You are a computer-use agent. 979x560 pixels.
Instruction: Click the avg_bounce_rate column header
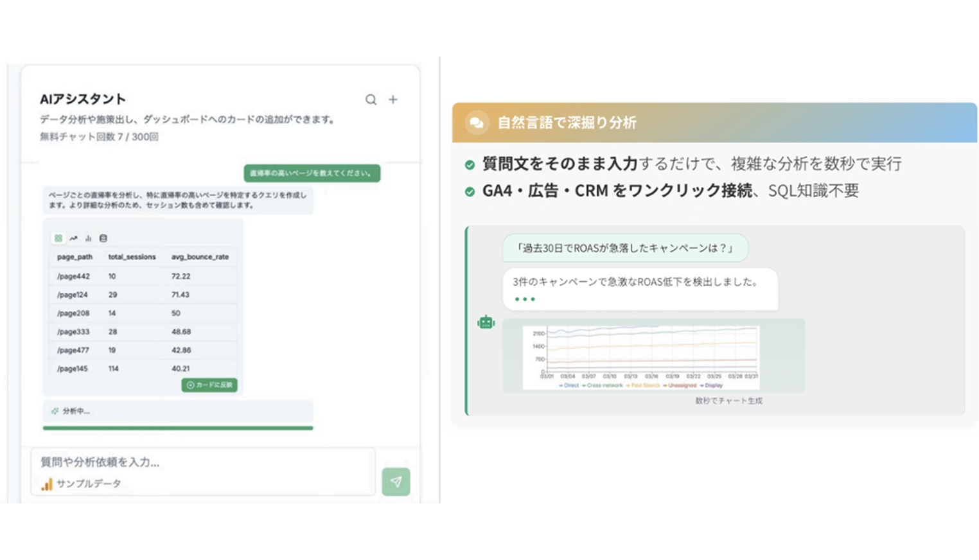(x=200, y=257)
